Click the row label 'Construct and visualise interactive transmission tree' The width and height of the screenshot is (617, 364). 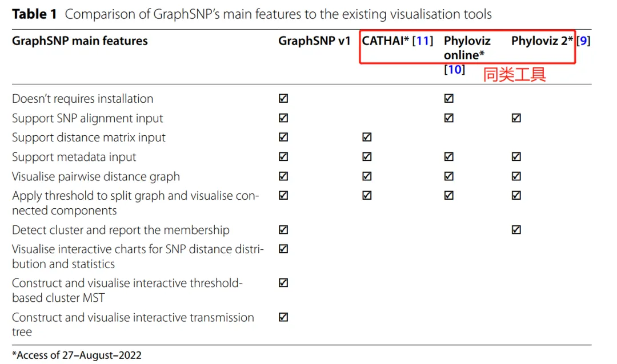(133, 324)
